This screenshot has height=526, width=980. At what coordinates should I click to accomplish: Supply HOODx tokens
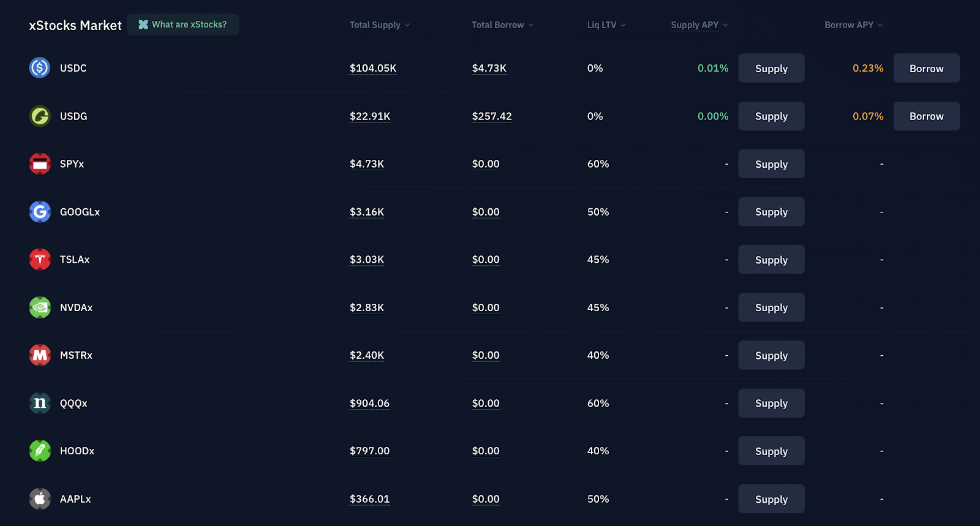[x=771, y=451]
